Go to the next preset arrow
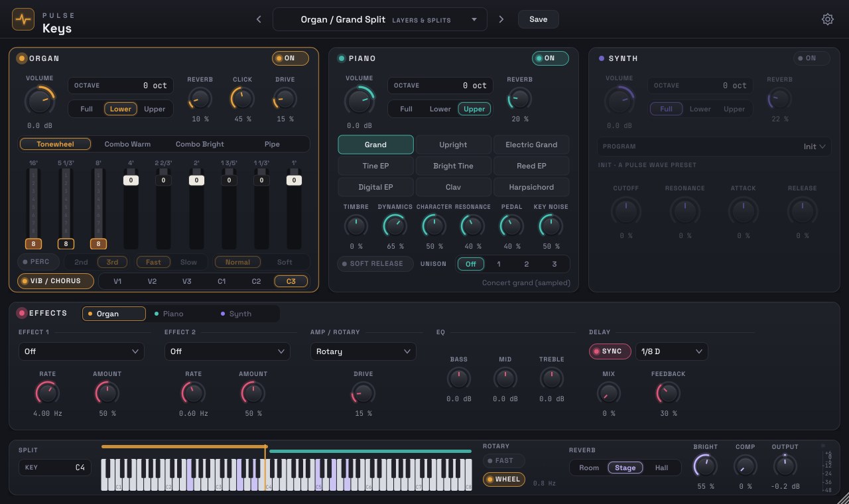The height and width of the screenshot is (504, 849). (501, 19)
